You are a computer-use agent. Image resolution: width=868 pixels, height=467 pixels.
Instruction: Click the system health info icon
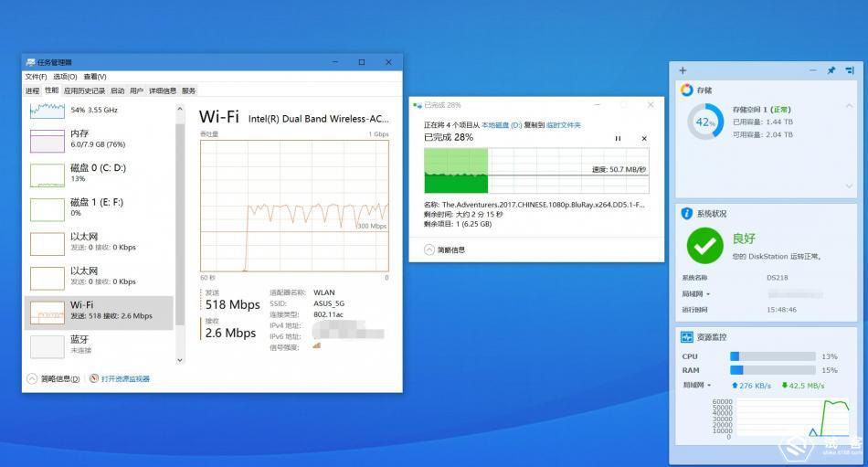click(687, 213)
